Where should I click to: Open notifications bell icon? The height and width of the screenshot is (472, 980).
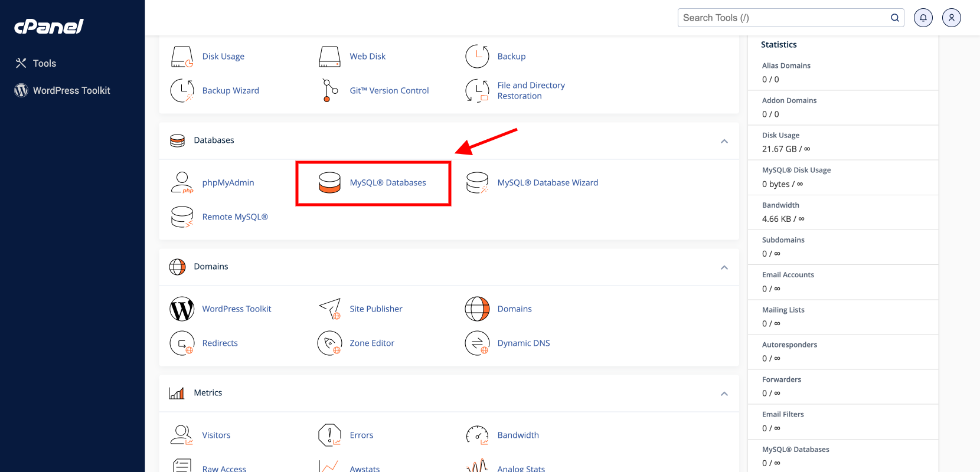pyautogui.click(x=923, y=18)
